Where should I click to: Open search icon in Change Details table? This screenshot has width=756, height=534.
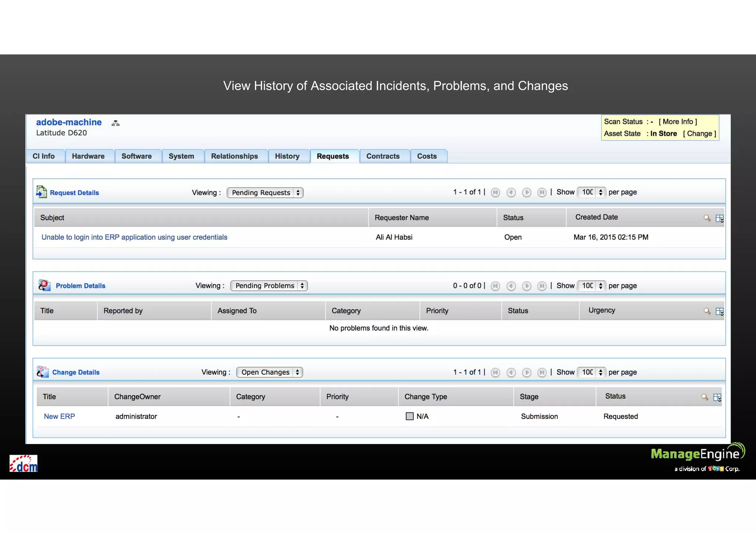705,397
